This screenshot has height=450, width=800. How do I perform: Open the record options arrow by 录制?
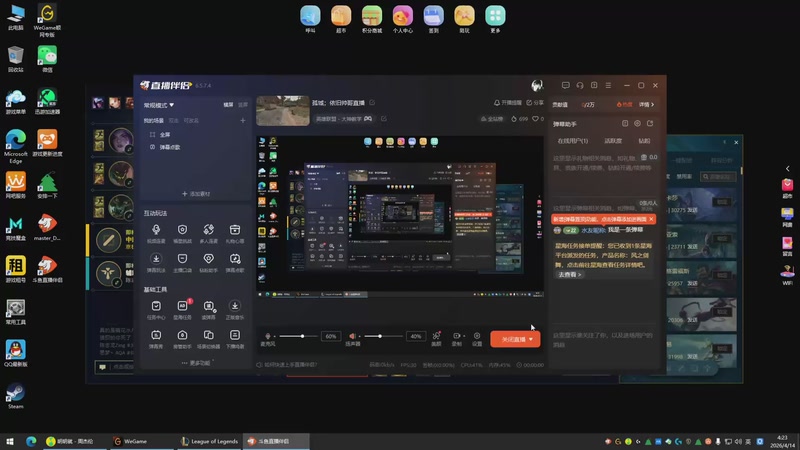click(x=464, y=336)
